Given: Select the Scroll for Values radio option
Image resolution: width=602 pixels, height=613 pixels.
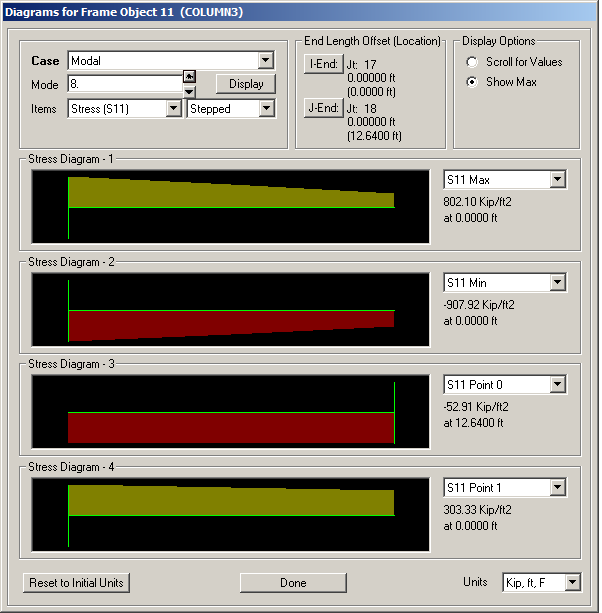Looking at the screenshot, I should click(x=472, y=62).
